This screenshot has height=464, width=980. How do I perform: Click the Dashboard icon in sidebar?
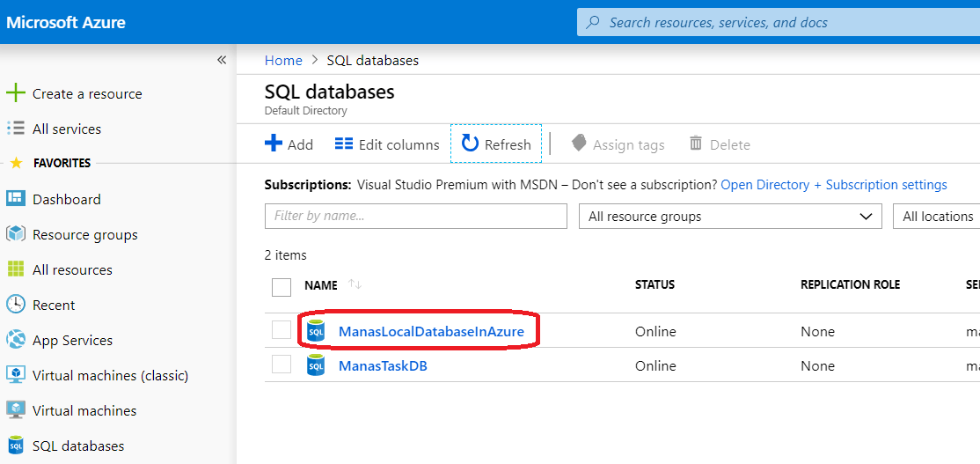[x=16, y=199]
